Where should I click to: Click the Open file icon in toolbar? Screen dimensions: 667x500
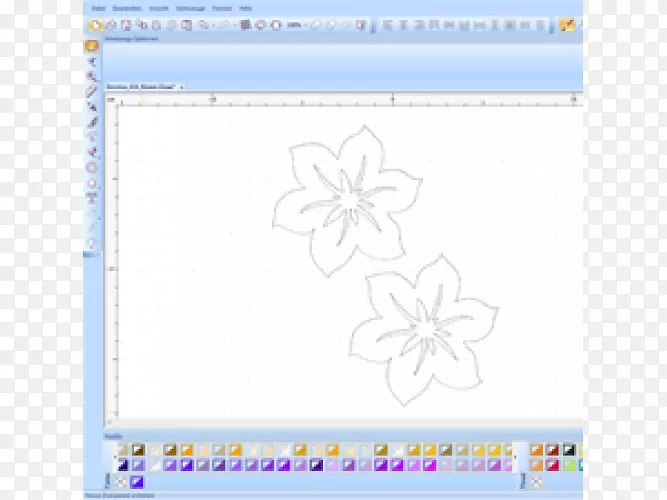(x=111, y=24)
